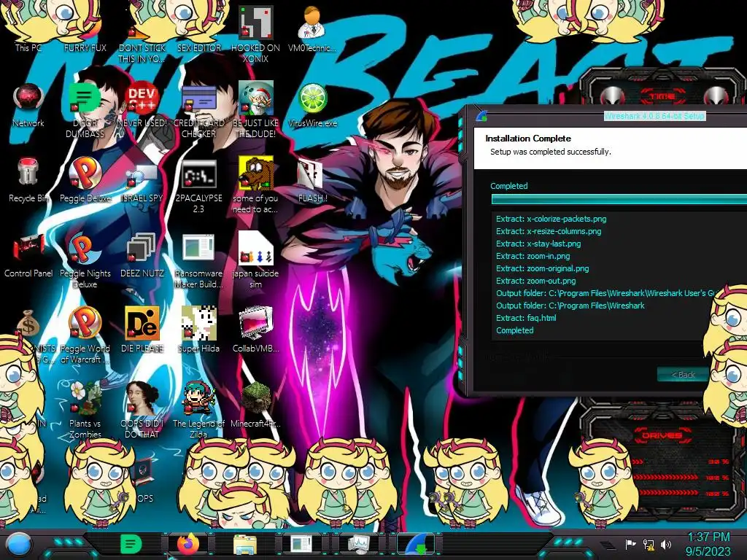Image resolution: width=747 pixels, height=560 pixels.
Task: Select the FLASH ! desktop icon
Action: click(312, 180)
